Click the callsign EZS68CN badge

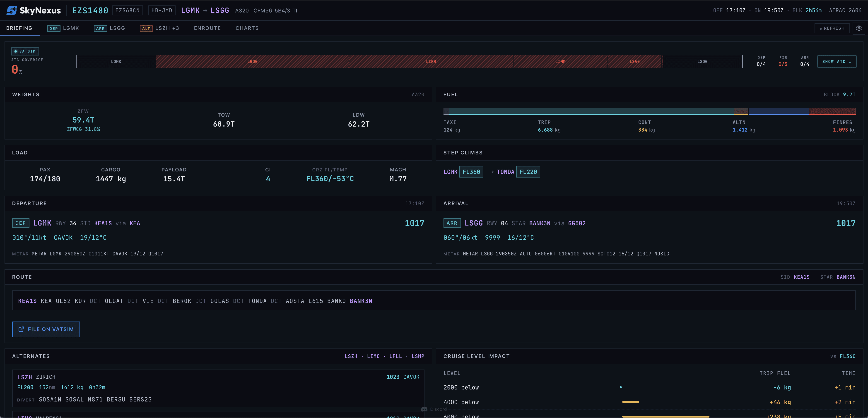tap(127, 10)
